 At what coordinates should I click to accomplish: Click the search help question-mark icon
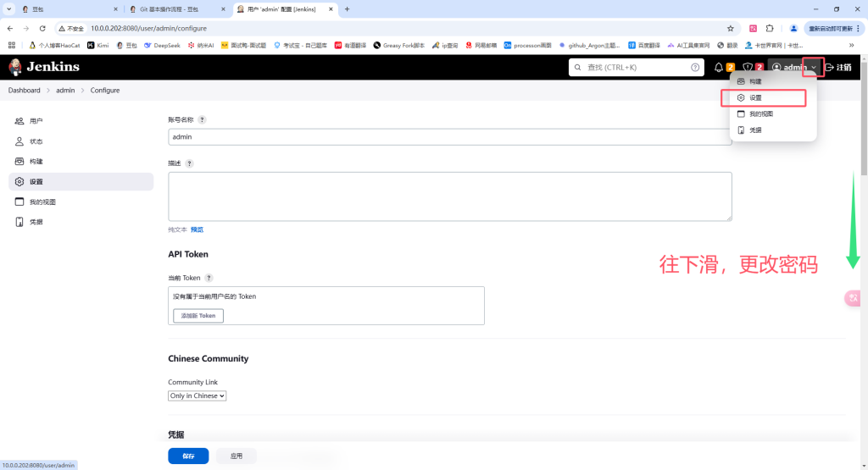click(x=695, y=67)
